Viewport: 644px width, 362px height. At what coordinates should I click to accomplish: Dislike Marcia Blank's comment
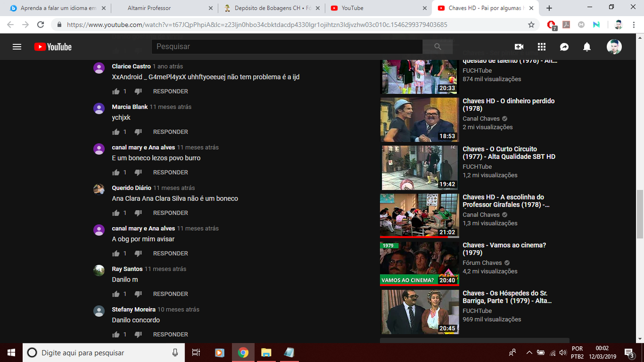(x=138, y=132)
